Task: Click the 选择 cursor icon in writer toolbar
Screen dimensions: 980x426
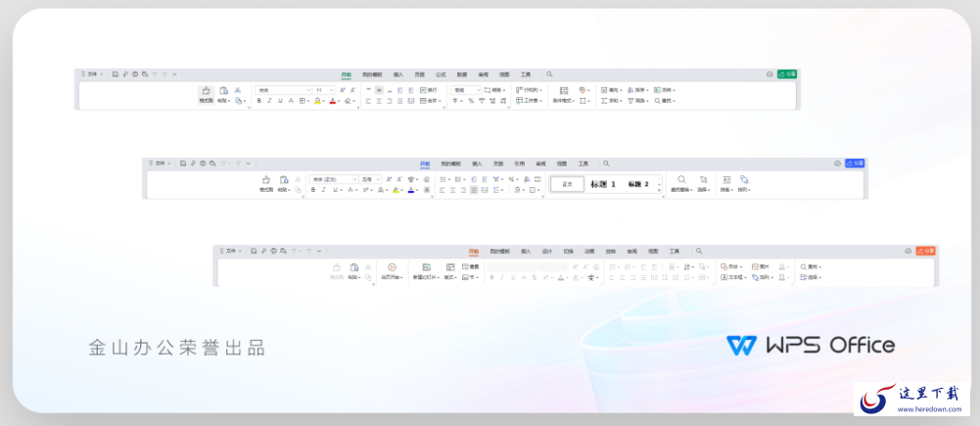Action: 703,179
